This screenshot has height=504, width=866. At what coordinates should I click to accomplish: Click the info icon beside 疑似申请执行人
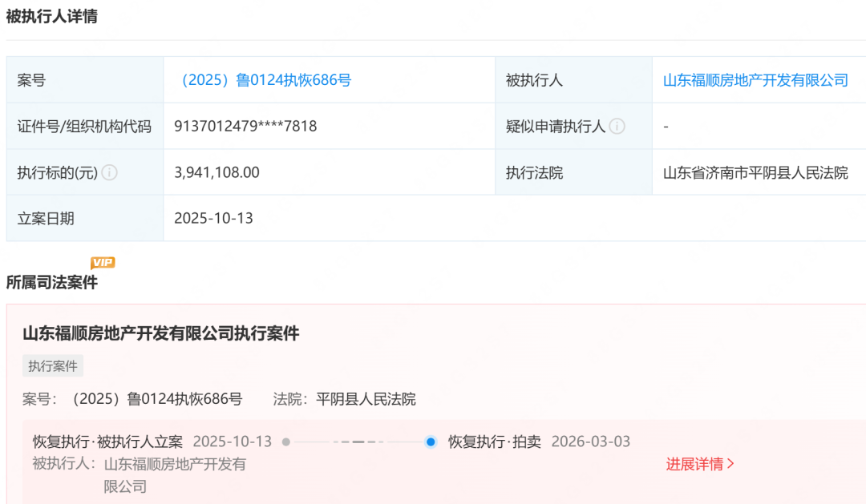click(617, 126)
